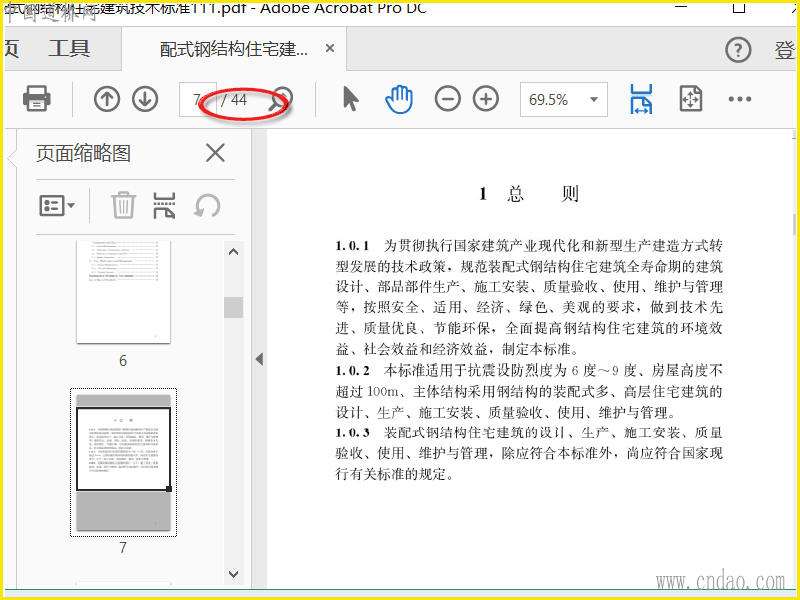Click thumbnail scrollbar up arrow
Viewport: 800px width, 600px height.
233,252
